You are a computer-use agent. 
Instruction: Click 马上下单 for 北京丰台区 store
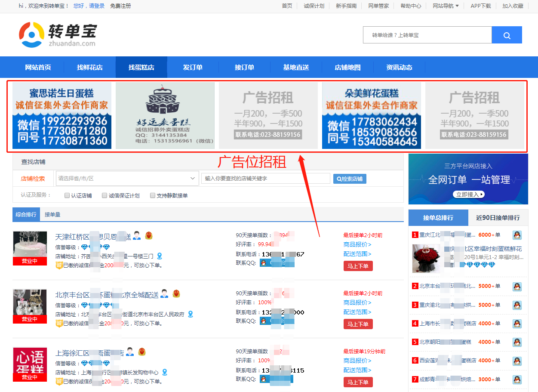358,324
